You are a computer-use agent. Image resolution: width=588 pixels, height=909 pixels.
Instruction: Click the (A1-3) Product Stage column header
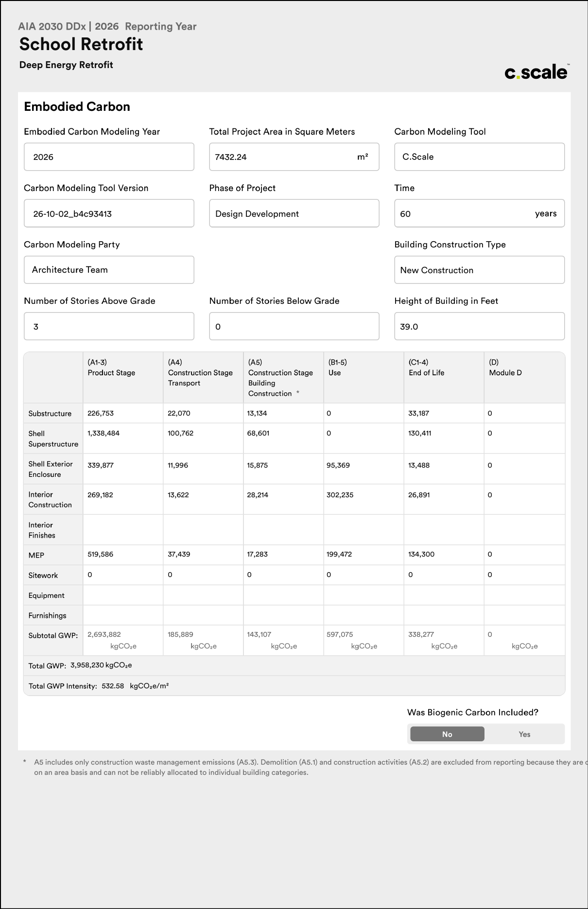click(123, 378)
